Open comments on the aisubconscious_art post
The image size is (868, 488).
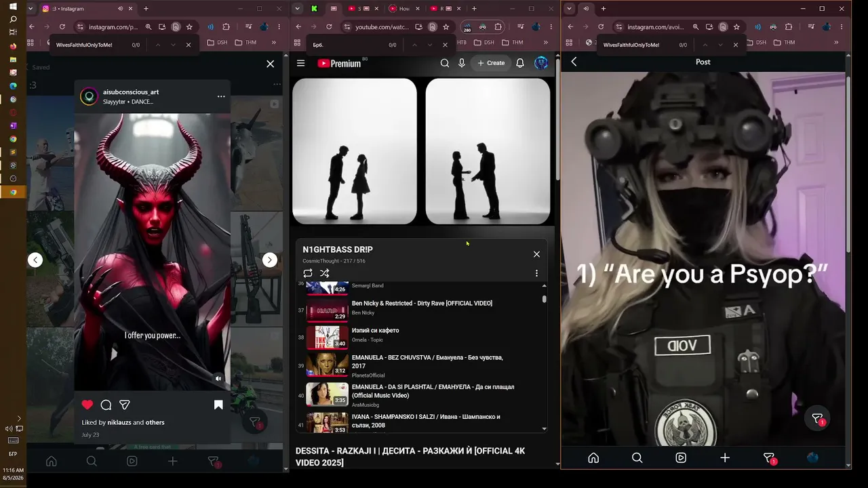point(106,405)
